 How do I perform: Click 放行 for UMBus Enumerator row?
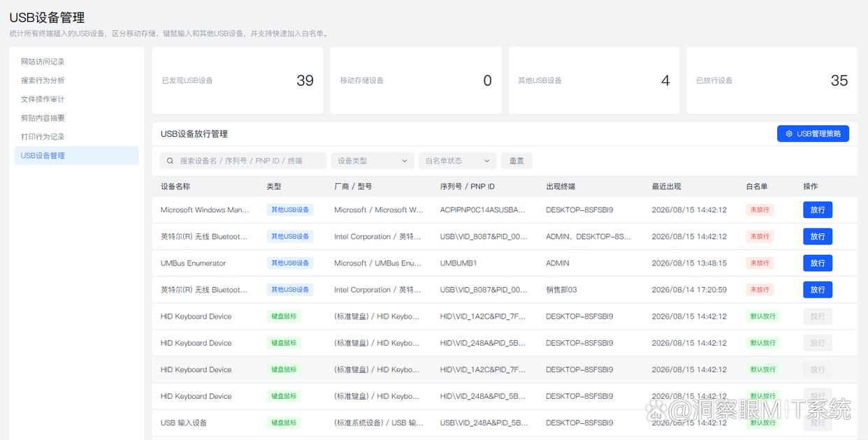[818, 263]
